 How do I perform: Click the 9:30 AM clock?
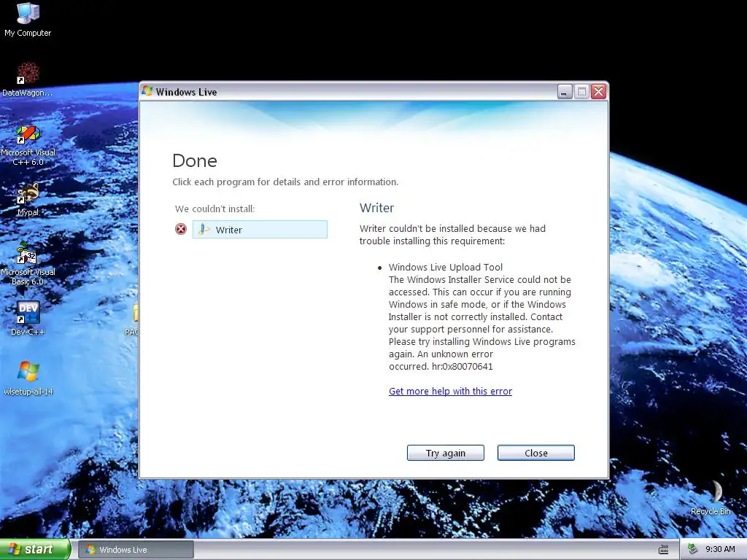(x=720, y=550)
